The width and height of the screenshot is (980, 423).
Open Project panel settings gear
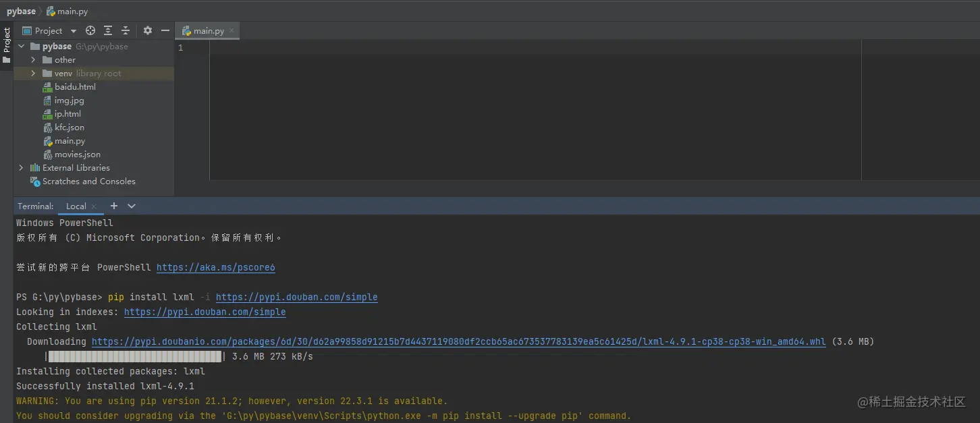click(x=148, y=30)
